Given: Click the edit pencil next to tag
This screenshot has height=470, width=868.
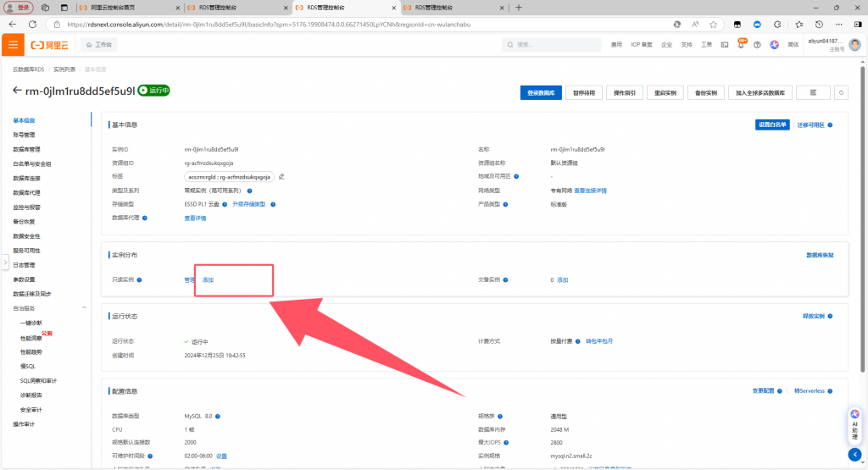Looking at the screenshot, I should [x=281, y=176].
